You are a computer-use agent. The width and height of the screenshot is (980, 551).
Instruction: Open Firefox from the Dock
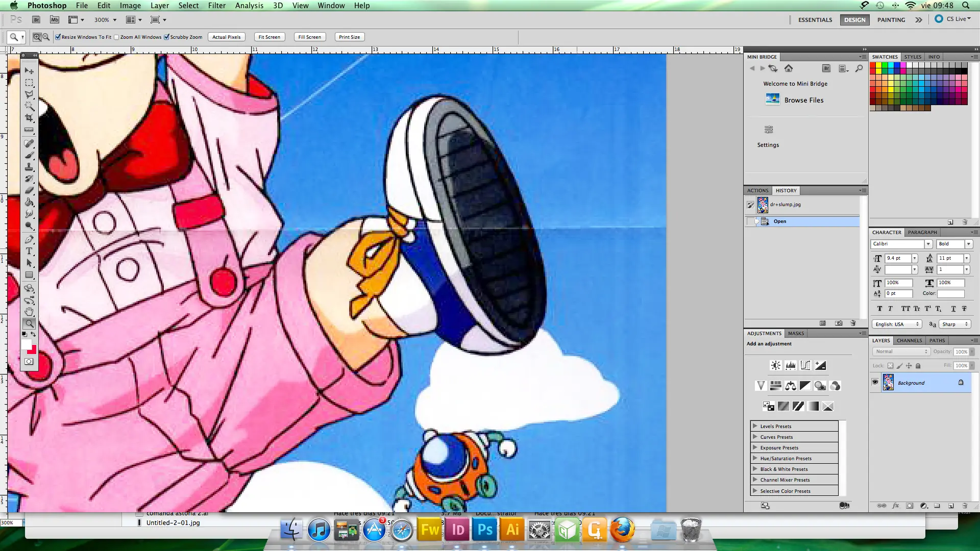click(x=622, y=530)
